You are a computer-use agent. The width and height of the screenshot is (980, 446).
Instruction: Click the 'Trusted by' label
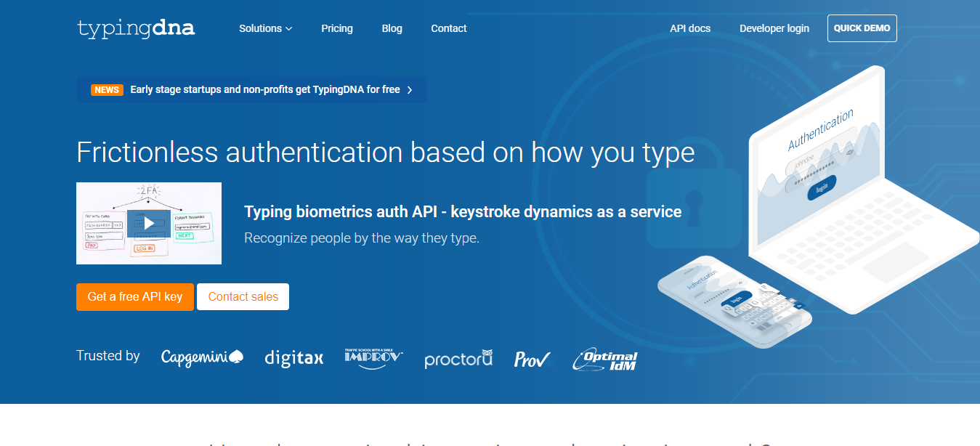108,356
